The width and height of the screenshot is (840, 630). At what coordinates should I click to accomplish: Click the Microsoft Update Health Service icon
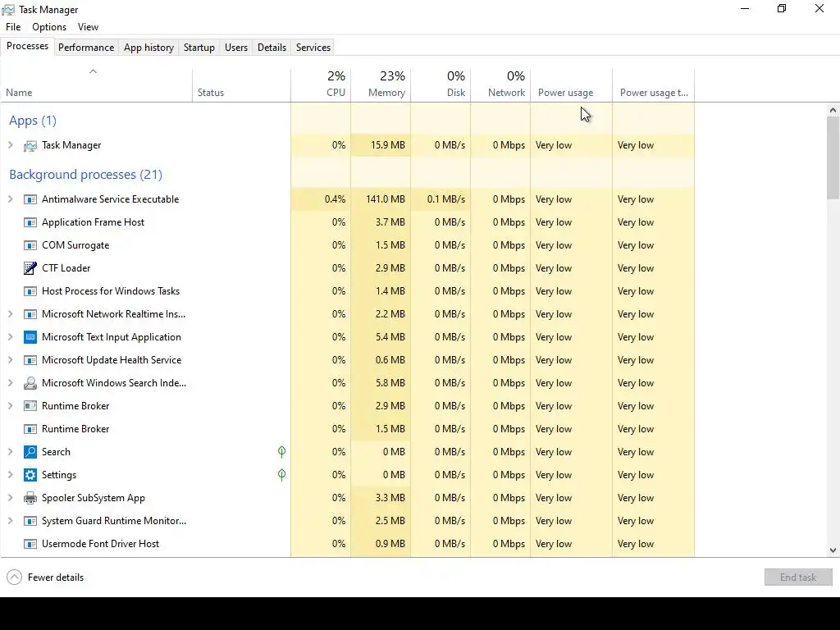coord(30,360)
